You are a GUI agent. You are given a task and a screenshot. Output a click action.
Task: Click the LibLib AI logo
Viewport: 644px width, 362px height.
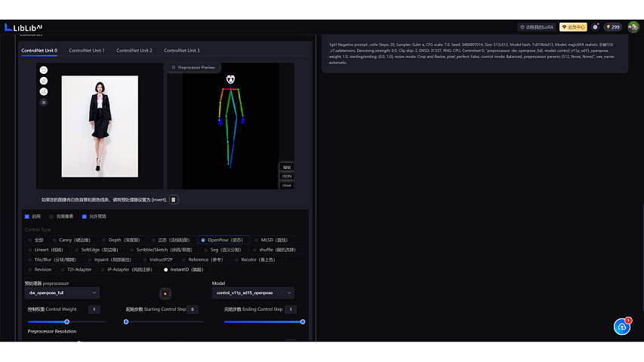pos(23,27)
